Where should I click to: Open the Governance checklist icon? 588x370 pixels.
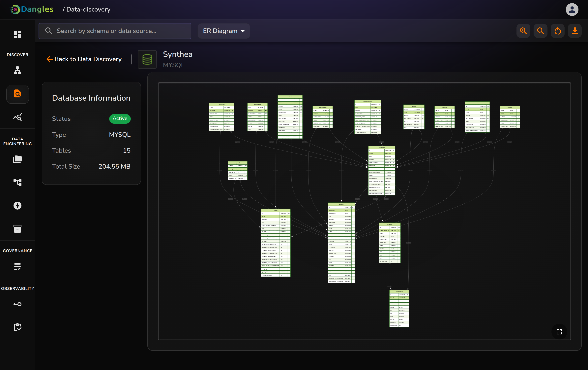(17, 266)
